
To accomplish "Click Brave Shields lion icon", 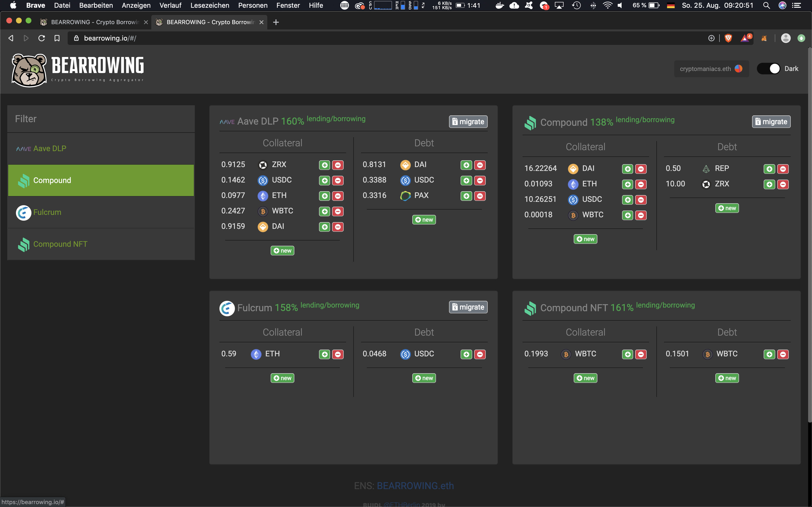I will (728, 38).
